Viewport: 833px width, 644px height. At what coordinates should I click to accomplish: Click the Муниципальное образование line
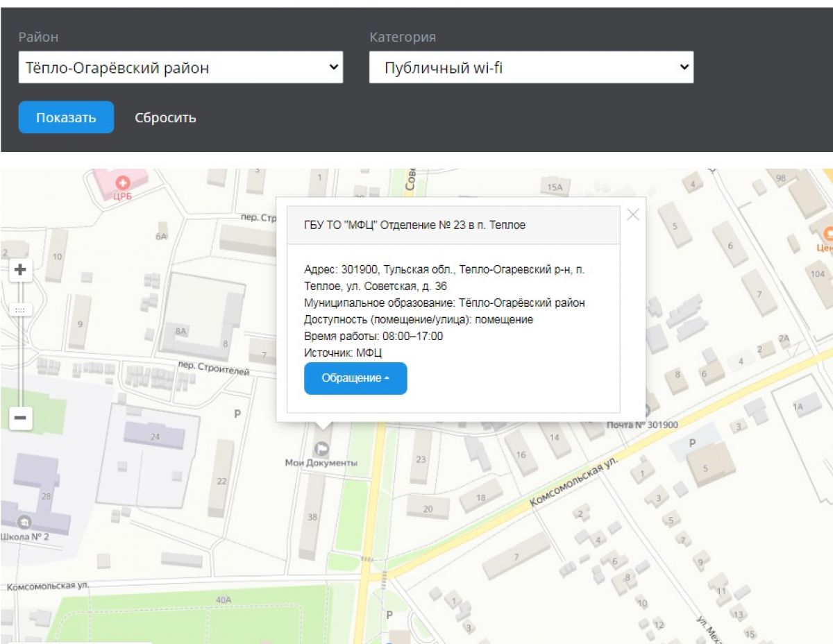pyautogui.click(x=444, y=303)
